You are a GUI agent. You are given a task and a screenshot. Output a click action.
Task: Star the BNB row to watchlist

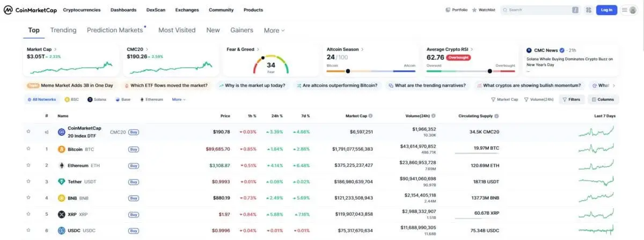[28, 198]
